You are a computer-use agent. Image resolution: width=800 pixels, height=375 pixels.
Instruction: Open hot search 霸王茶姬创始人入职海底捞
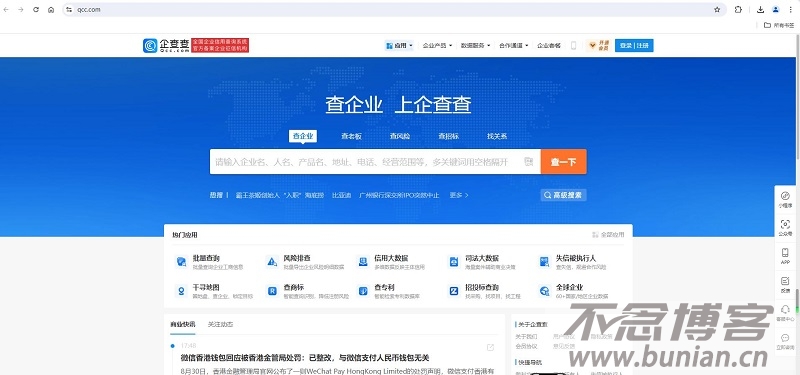(280, 195)
